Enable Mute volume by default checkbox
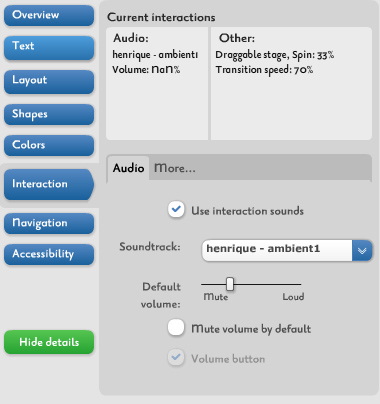This screenshot has height=404, width=380. [176, 327]
